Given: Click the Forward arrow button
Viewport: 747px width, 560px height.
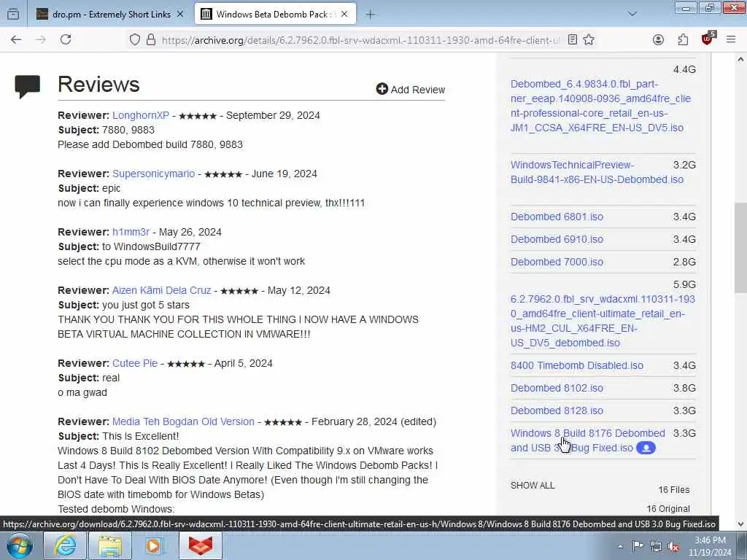Looking at the screenshot, I should 41,40.
